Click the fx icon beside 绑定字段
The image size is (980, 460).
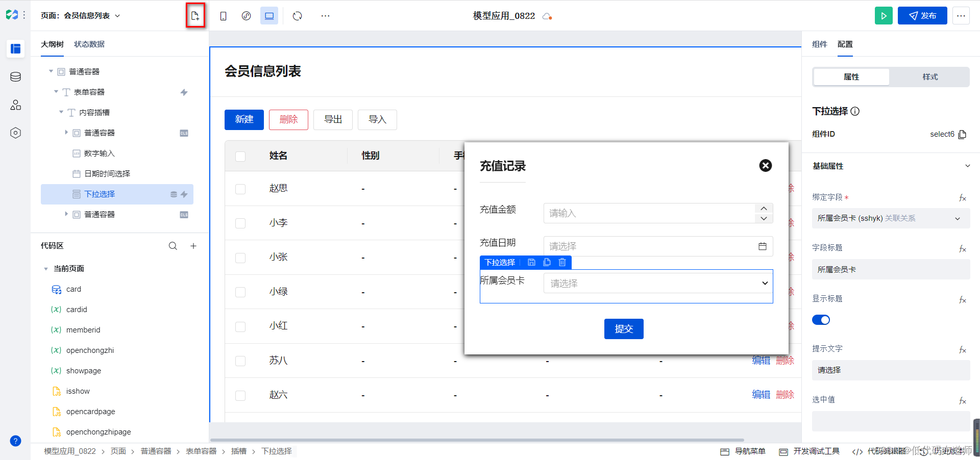point(963,197)
